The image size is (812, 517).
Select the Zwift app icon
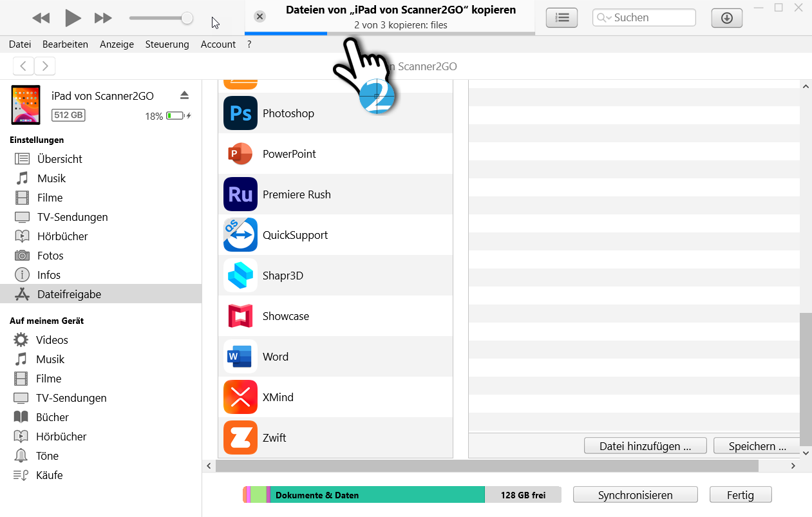[240, 438]
